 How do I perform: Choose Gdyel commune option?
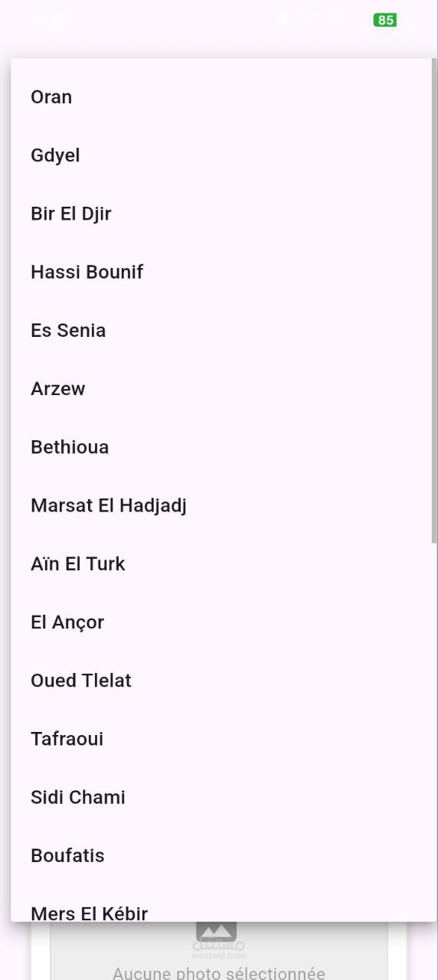click(223, 155)
